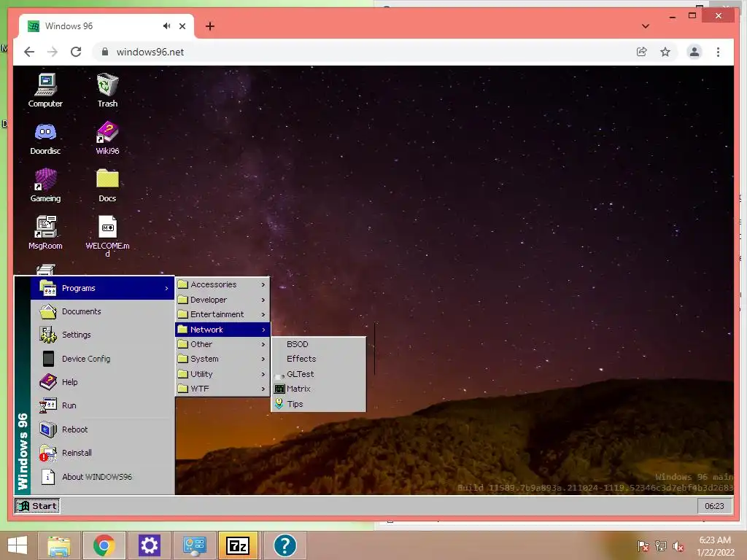This screenshot has height=560, width=747.
Task: Click the Matrix program icon
Action: (x=279, y=389)
